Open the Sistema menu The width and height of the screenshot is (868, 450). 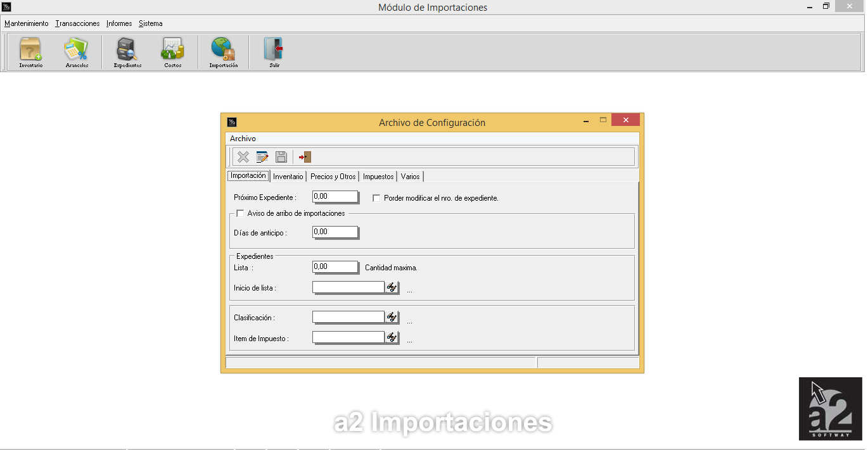coord(151,23)
